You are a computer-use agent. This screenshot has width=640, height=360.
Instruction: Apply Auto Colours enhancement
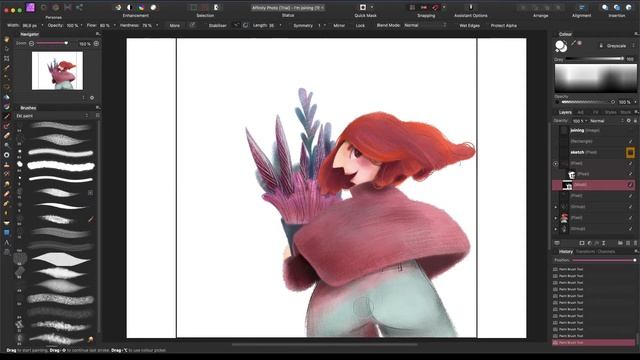point(141,7)
